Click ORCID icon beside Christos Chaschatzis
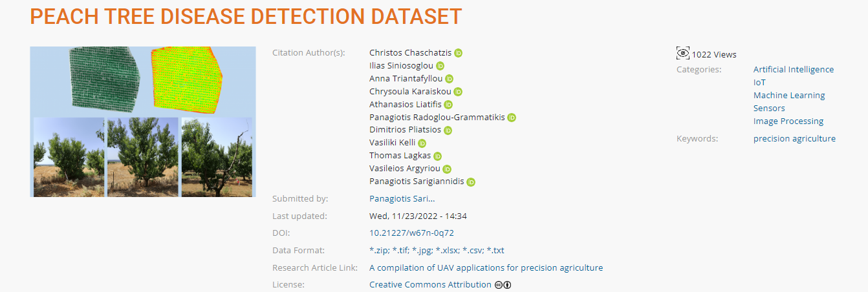 tap(459, 53)
